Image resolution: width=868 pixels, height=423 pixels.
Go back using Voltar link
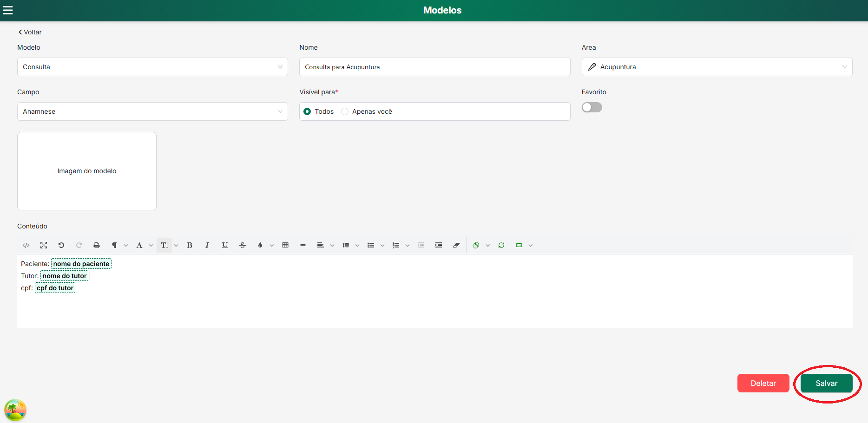(x=30, y=32)
